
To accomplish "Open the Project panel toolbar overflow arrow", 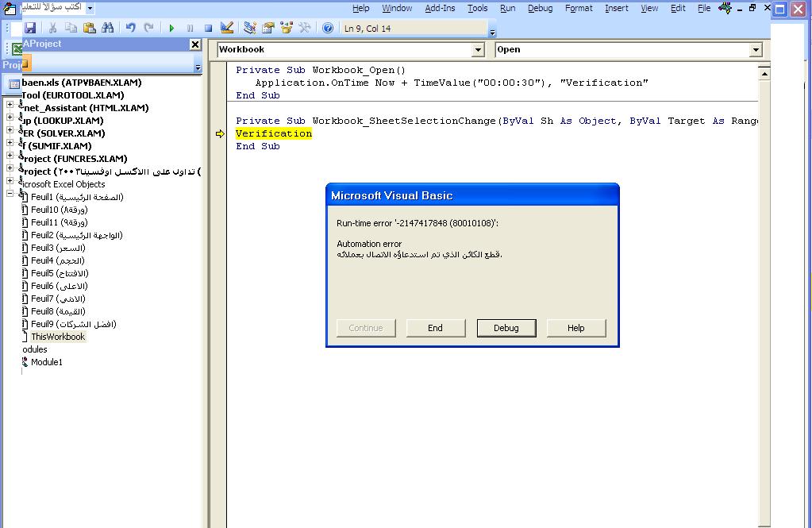I will (x=198, y=67).
